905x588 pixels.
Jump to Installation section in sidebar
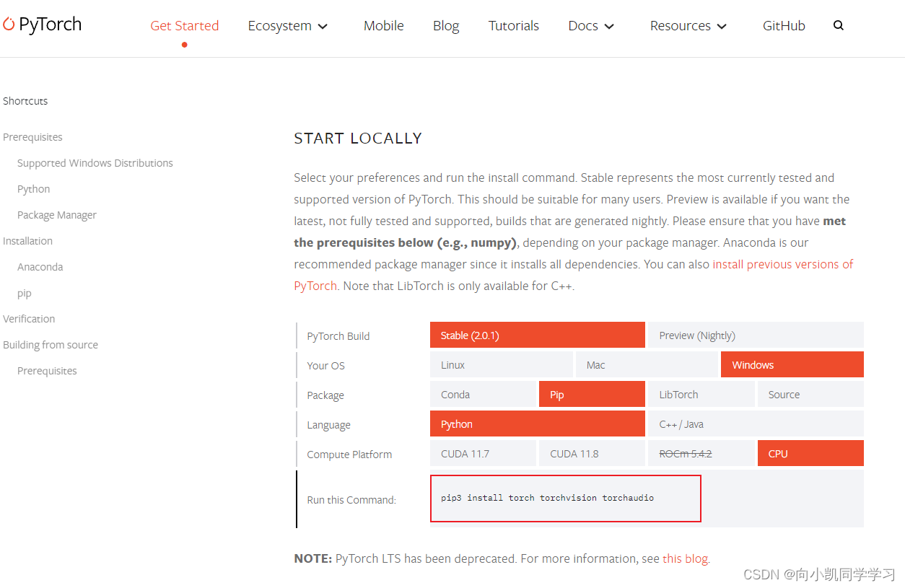coord(27,241)
